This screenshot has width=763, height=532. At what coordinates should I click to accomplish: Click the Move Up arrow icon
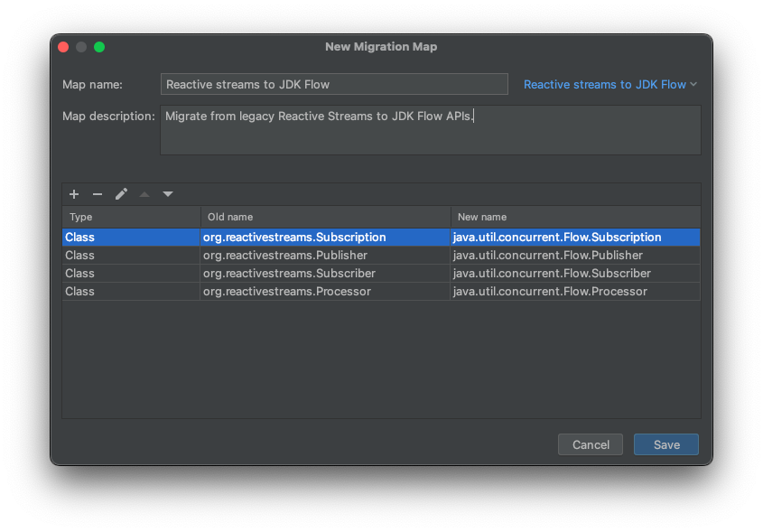click(144, 194)
